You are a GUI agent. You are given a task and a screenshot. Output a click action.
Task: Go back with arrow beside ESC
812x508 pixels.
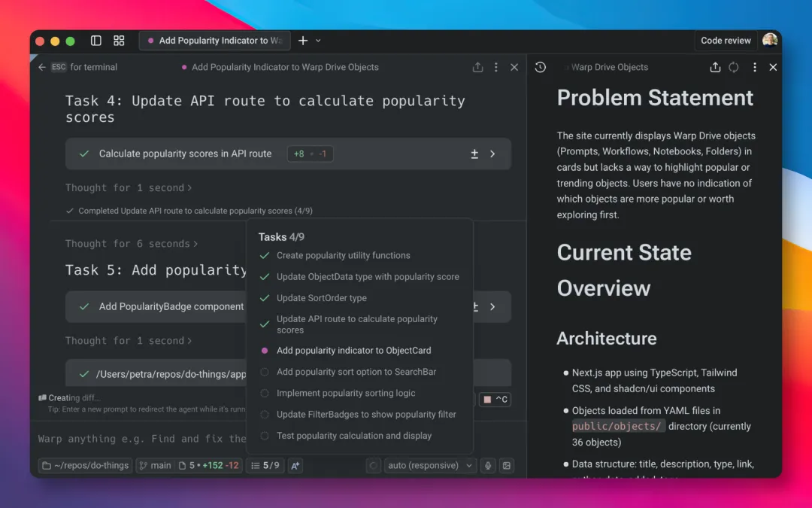pos(42,67)
